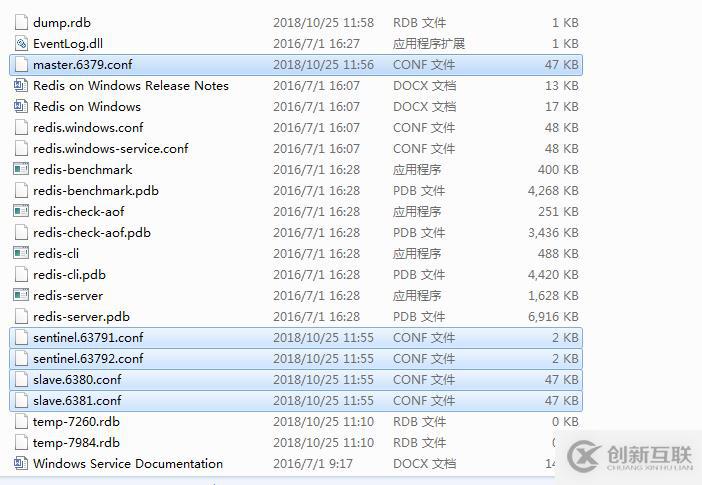Select the slave.6381.conf file name

tap(77, 401)
